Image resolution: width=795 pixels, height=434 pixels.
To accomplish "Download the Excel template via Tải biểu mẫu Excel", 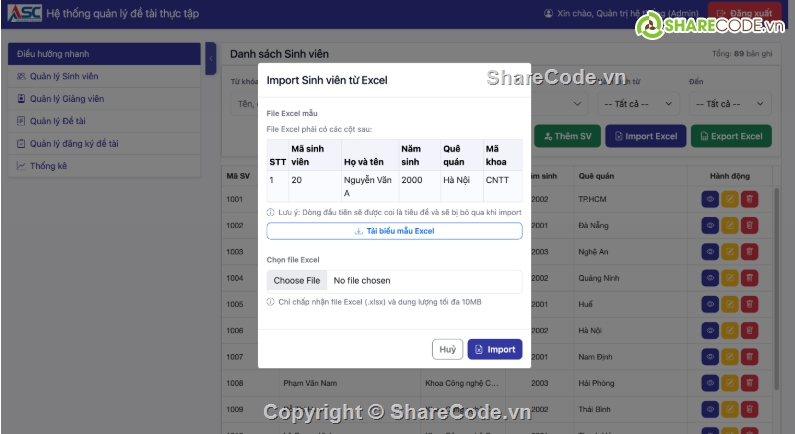I will (x=394, y=231).
